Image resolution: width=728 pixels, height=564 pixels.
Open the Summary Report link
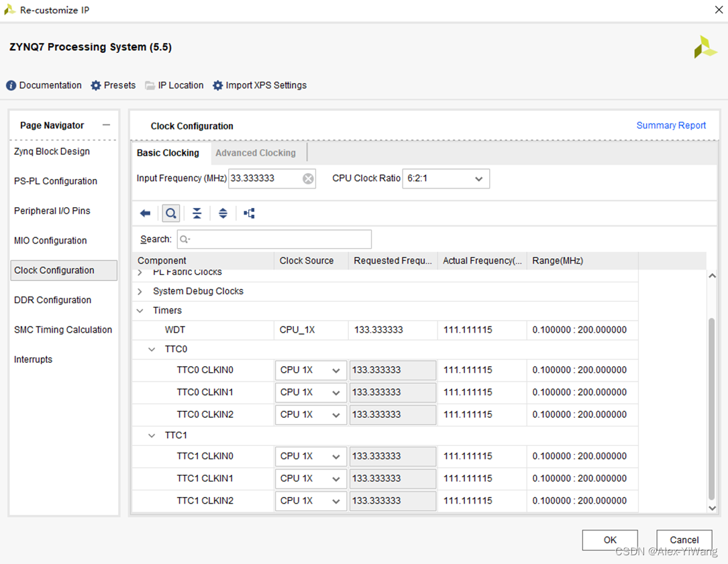coord(671,125)
